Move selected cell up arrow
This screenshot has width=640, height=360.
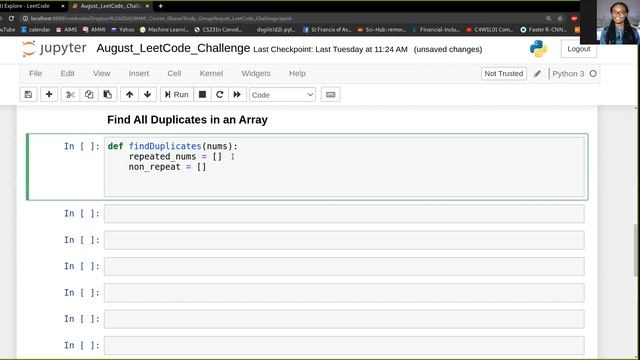(129, 95)
